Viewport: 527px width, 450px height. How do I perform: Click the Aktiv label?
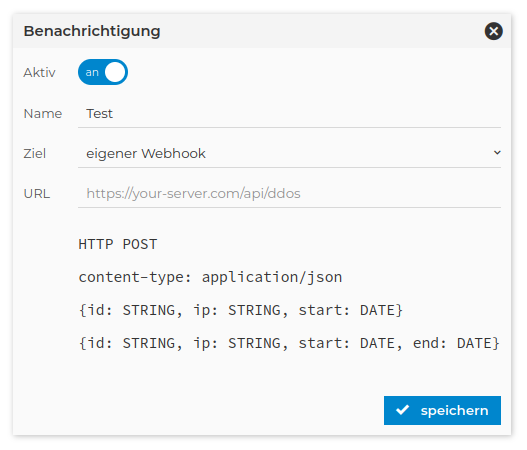[x=39, y=73]
